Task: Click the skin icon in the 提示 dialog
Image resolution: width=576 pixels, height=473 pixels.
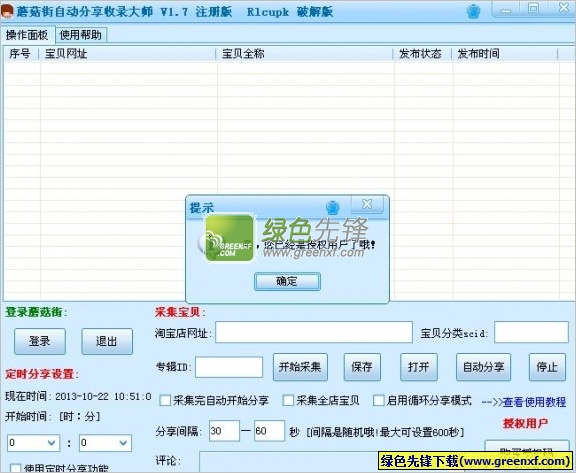Action: coord(333,207)
